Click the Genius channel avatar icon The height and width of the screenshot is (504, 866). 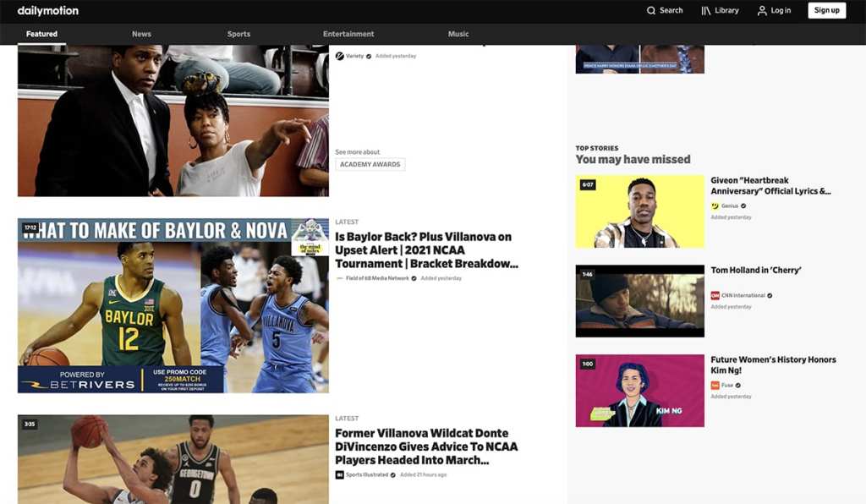point(715,205)
